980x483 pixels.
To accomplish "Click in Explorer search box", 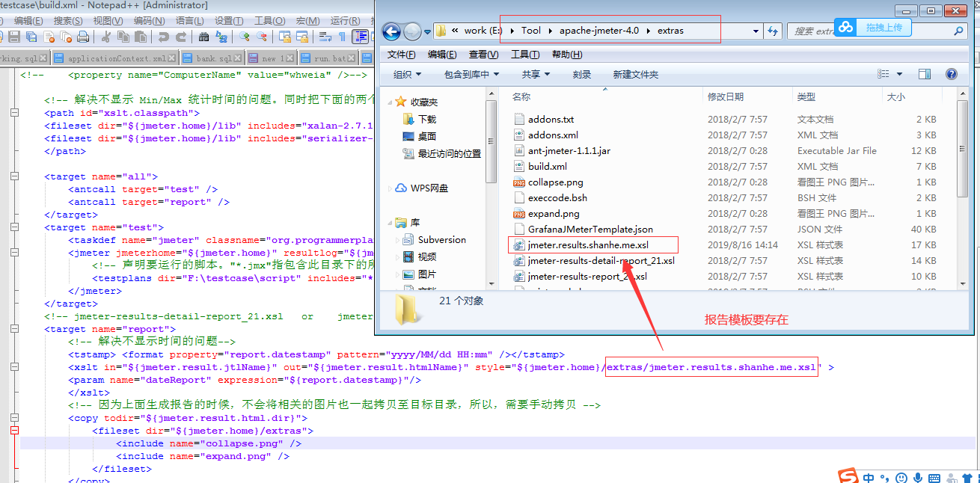I will (879, 31).
